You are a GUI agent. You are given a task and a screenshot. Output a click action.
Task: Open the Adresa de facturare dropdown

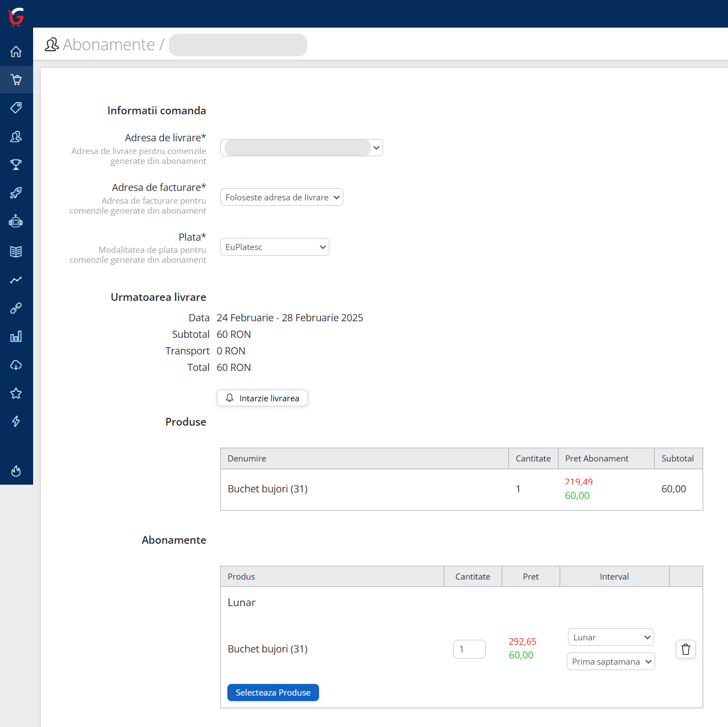coord(281,197)
